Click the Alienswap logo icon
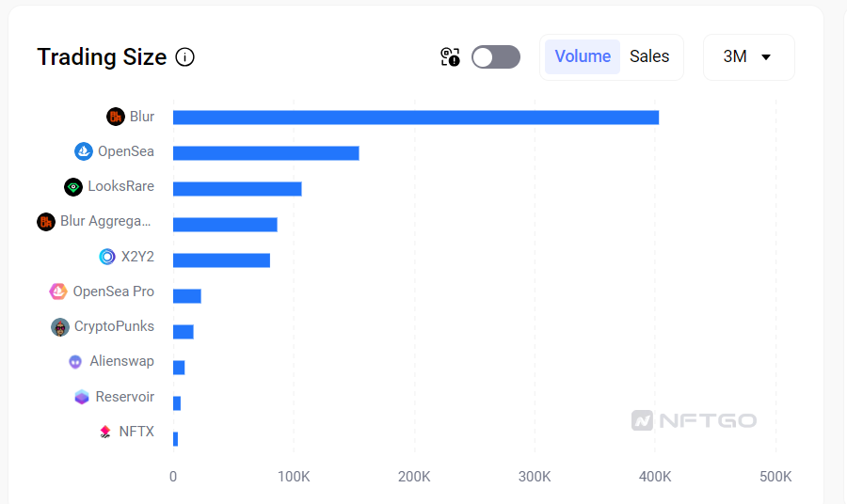Image resolution: width=847 pixels, height=504 pixels. (75, 362)
